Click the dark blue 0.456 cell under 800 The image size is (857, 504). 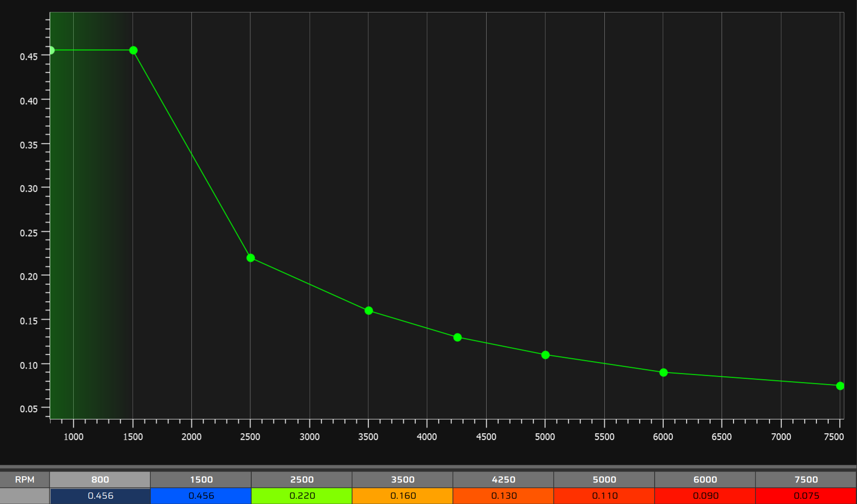pos(100,496)
